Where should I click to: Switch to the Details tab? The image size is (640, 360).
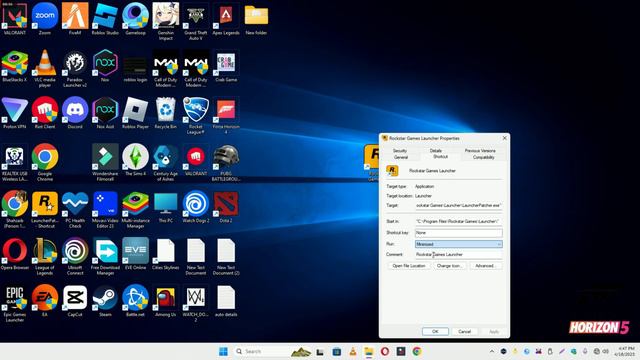(436, 151)
